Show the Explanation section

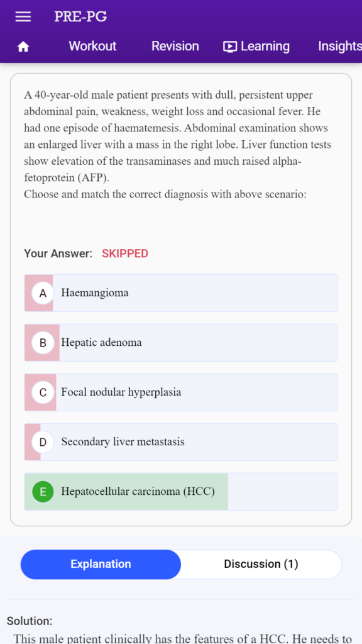101,564
